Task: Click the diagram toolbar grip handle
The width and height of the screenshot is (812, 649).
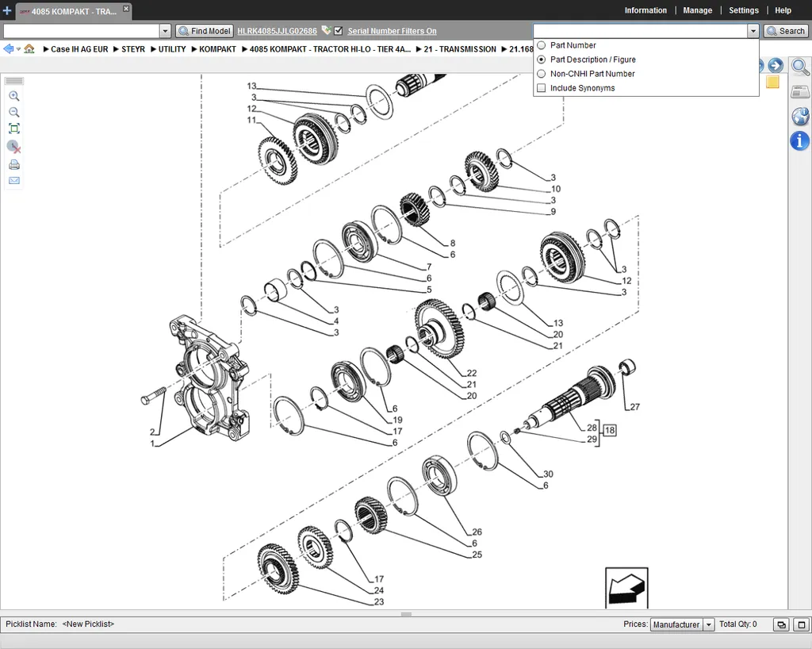Action: click(14, 81)
